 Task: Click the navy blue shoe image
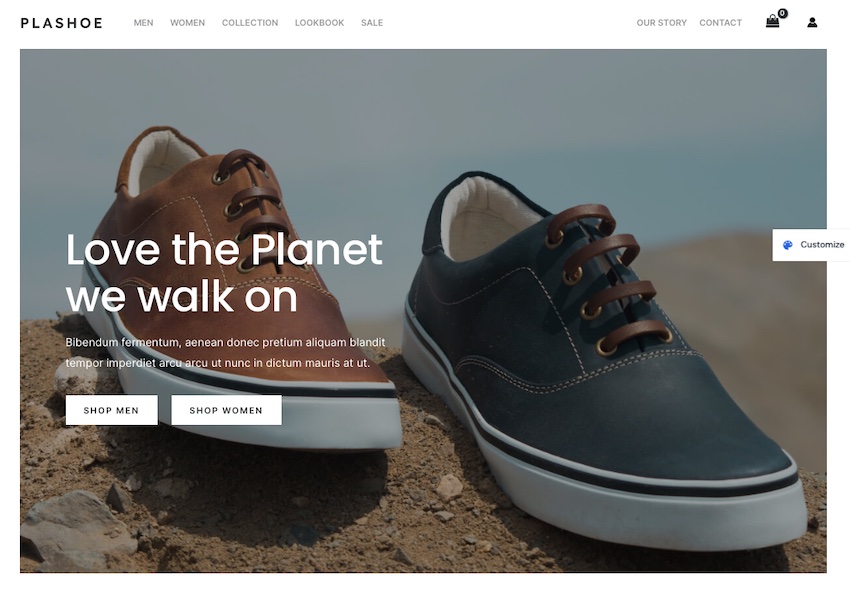(x=602, y=358)
